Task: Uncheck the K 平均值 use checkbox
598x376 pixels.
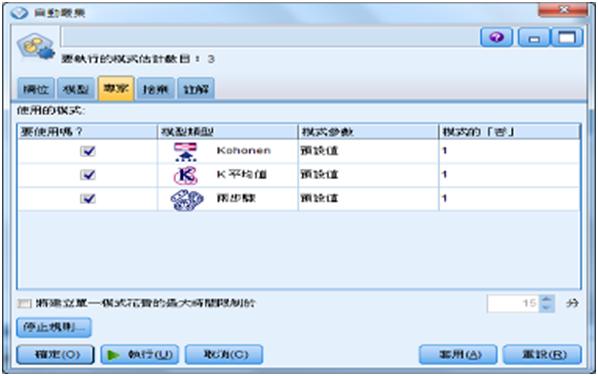Action: 88,175
